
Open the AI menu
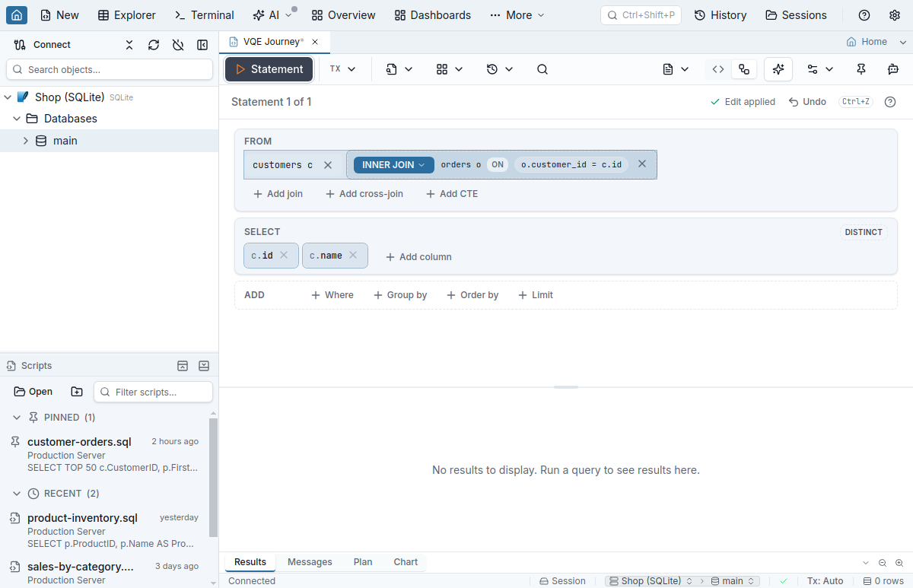coord(272,15)
